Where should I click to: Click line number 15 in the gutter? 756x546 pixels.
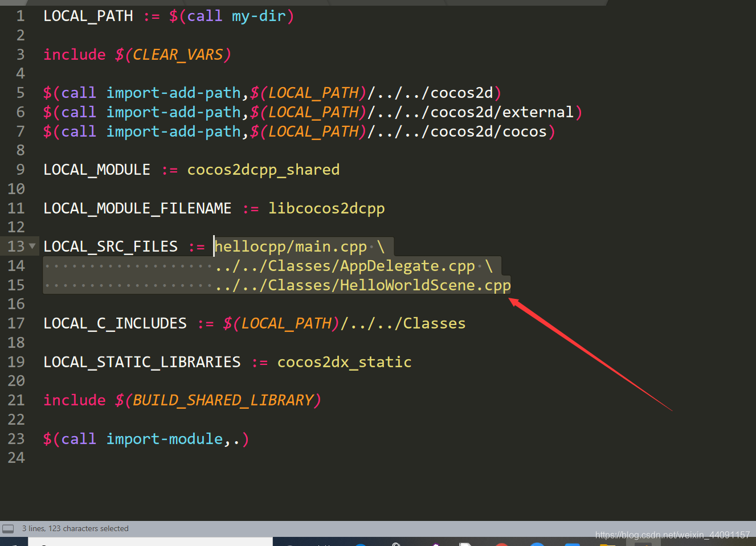point(17,285)
